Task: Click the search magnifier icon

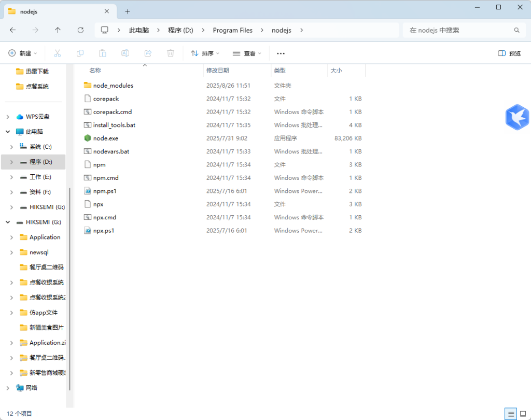Action: coord(517,30)
